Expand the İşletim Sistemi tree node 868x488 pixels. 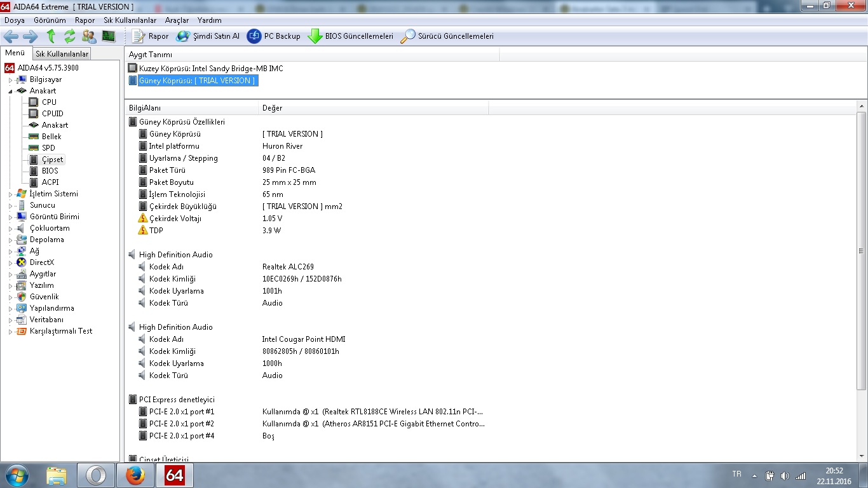click(10, 194)
